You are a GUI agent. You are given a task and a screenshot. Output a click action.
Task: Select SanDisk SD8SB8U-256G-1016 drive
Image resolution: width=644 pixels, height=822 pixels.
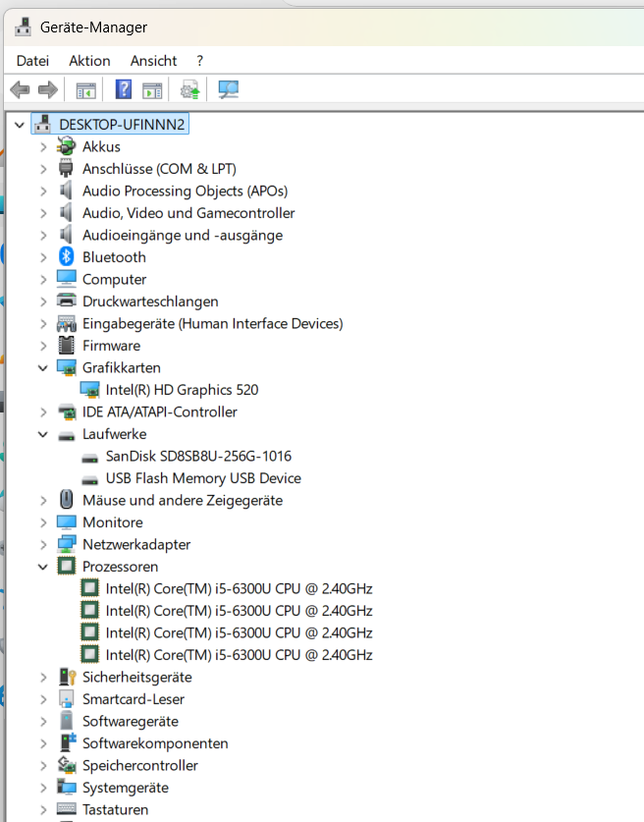click(x=198, y=456)
